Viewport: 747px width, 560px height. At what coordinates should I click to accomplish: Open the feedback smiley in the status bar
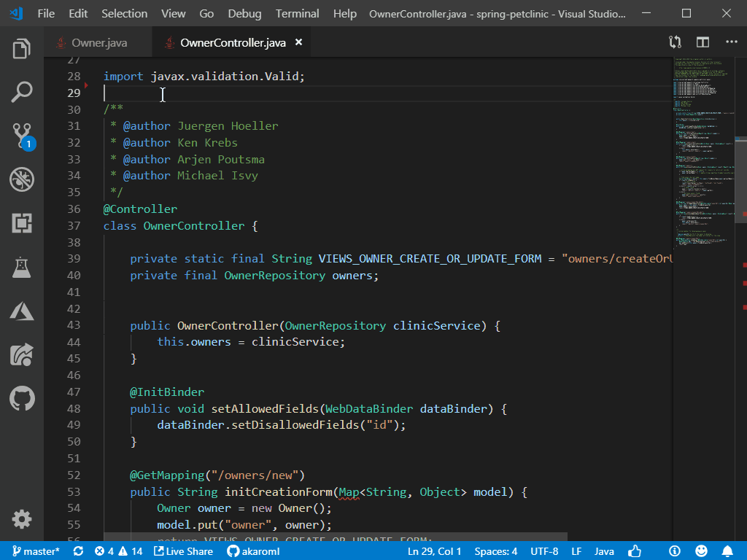tap(701, 551)
